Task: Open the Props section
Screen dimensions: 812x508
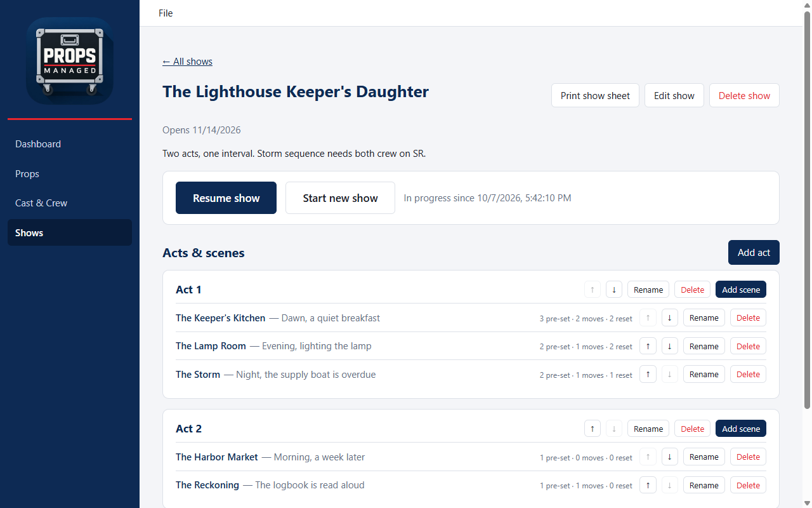Action: click(x=70, y=173)
